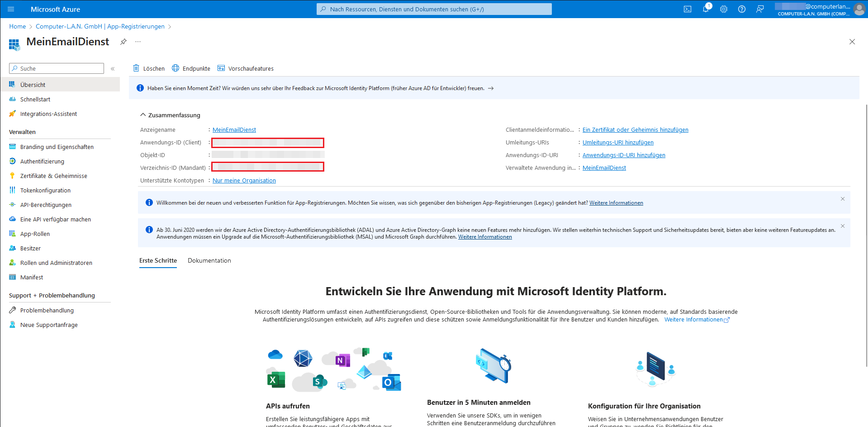
Task: Open Weitere Informationen in ADAL banner
Action: pos(485,237)
